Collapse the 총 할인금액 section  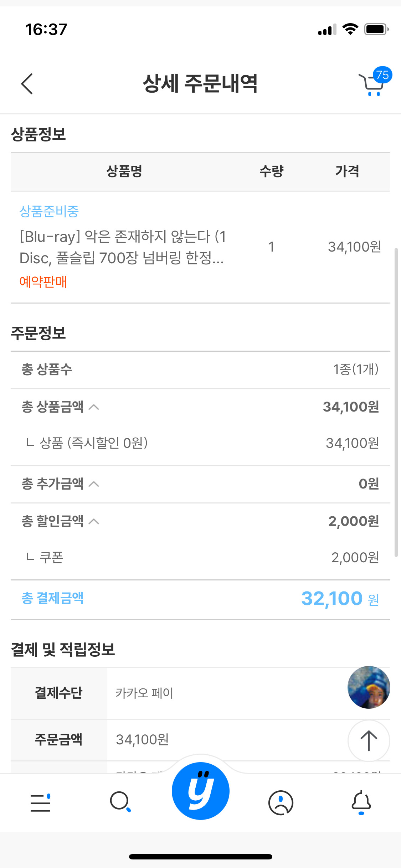[94, 522]
